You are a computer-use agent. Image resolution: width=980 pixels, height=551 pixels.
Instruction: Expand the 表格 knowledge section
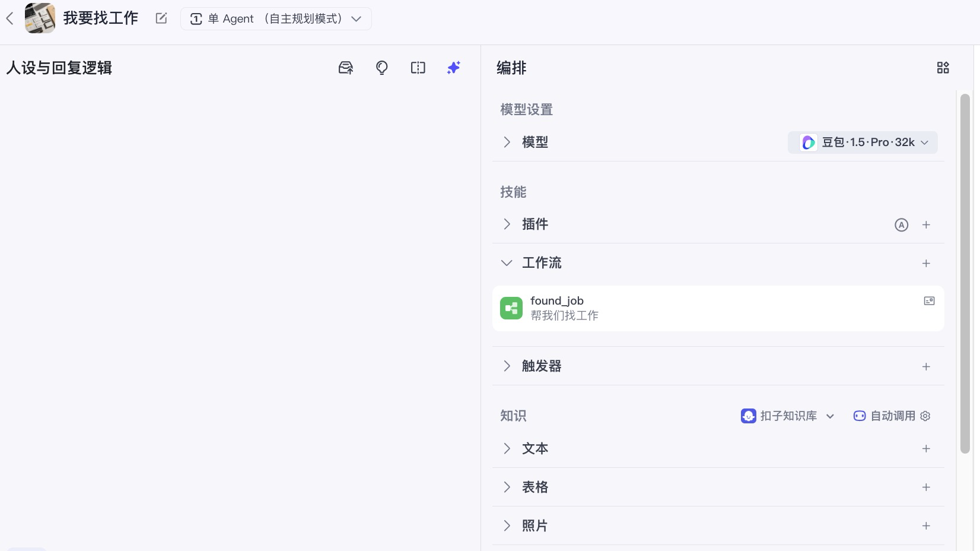(x=507, y=487)
